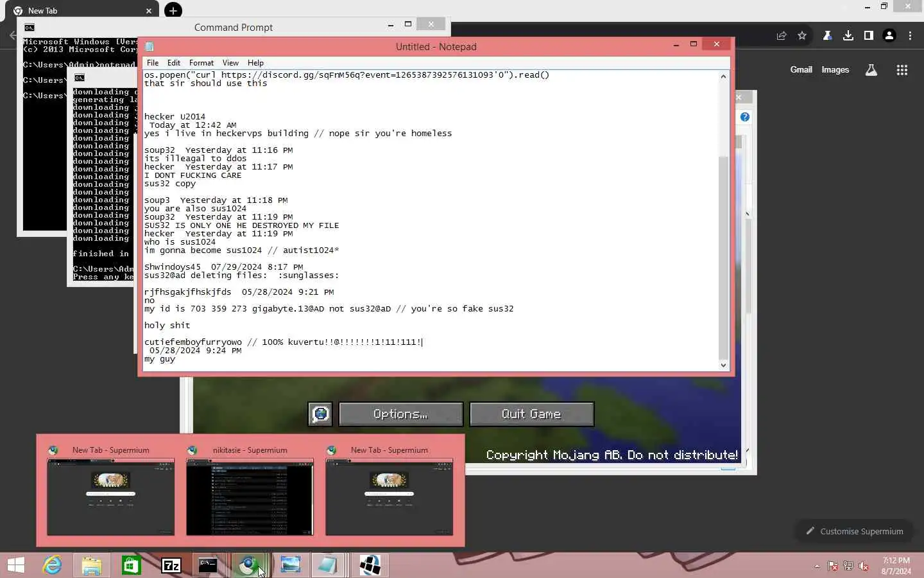The height and width of the screenshot is (578, 924).
Task: Click Minecraft Options button
Action: tap(401, 414)
